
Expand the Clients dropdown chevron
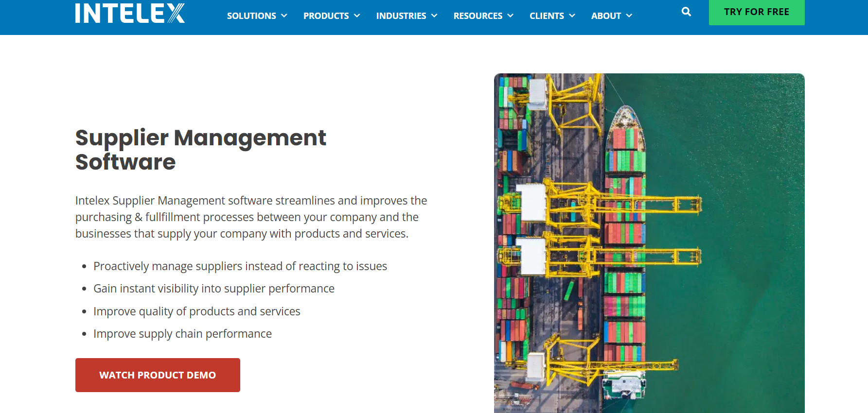(572, 16)
